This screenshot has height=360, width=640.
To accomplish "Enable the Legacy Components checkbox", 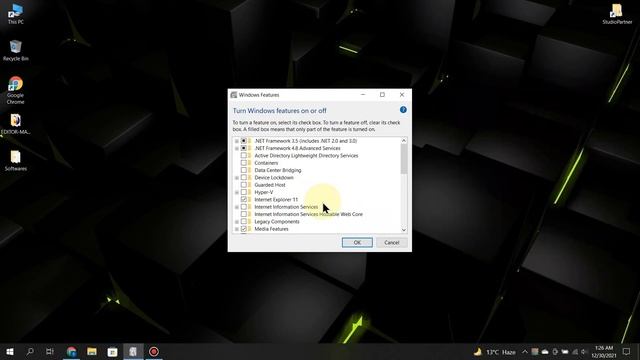I will click(244, 222).
